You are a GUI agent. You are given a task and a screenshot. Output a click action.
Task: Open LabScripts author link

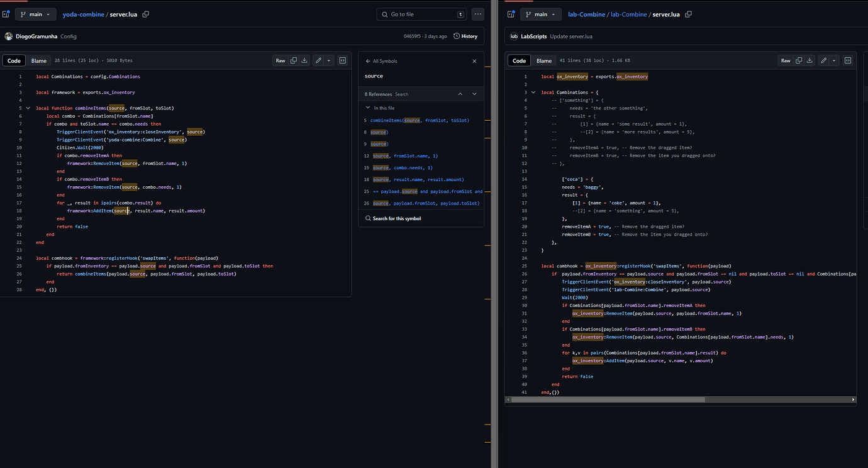tap(534, 36)
